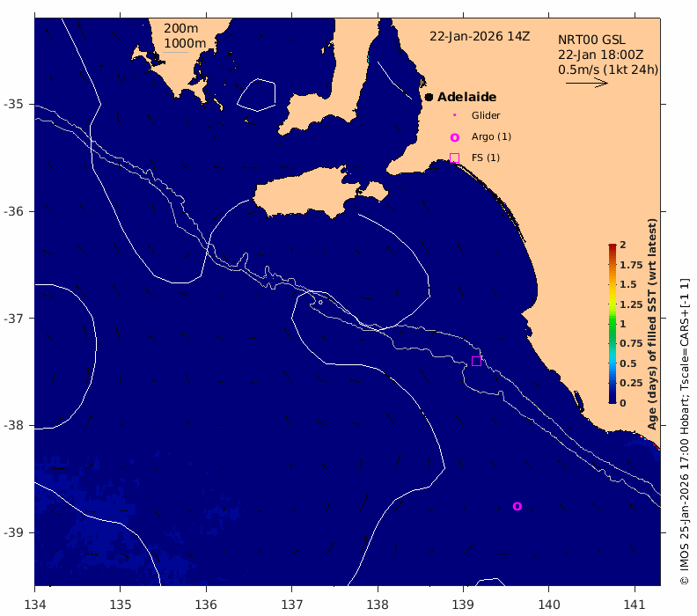The image size is (697, 616).
Task: Click longitude tick label 136
Action: pyautogui.click(x=206, y=605)
